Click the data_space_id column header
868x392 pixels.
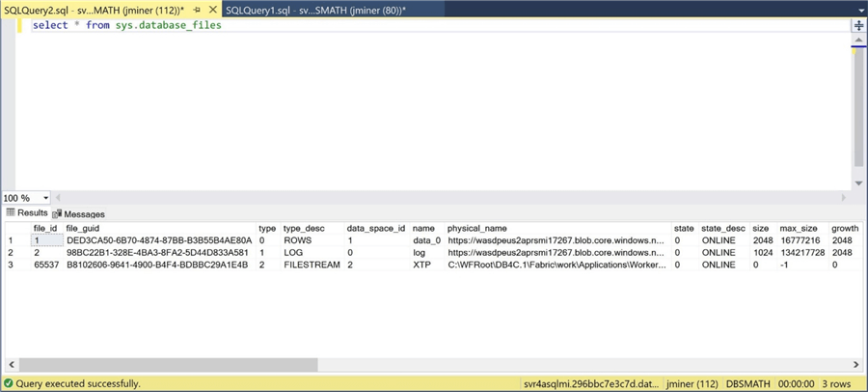[377, 228]
